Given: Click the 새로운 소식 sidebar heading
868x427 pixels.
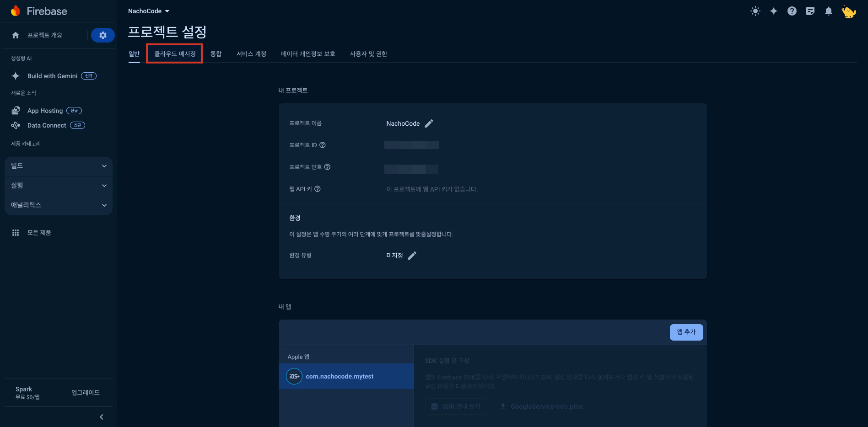Looking at the screenshot, I should point(23,93).
